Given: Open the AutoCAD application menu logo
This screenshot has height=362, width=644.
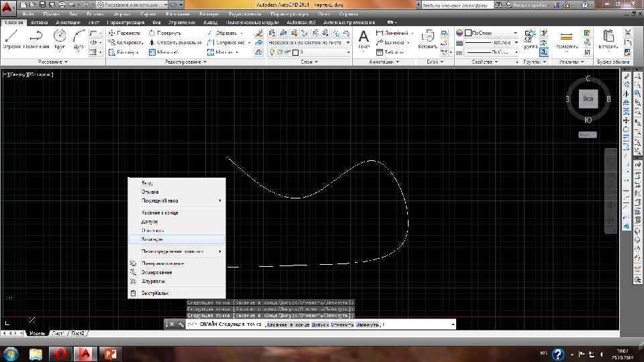Looking at the screenshot, I should pyautogui.click(x=8, y=7).
